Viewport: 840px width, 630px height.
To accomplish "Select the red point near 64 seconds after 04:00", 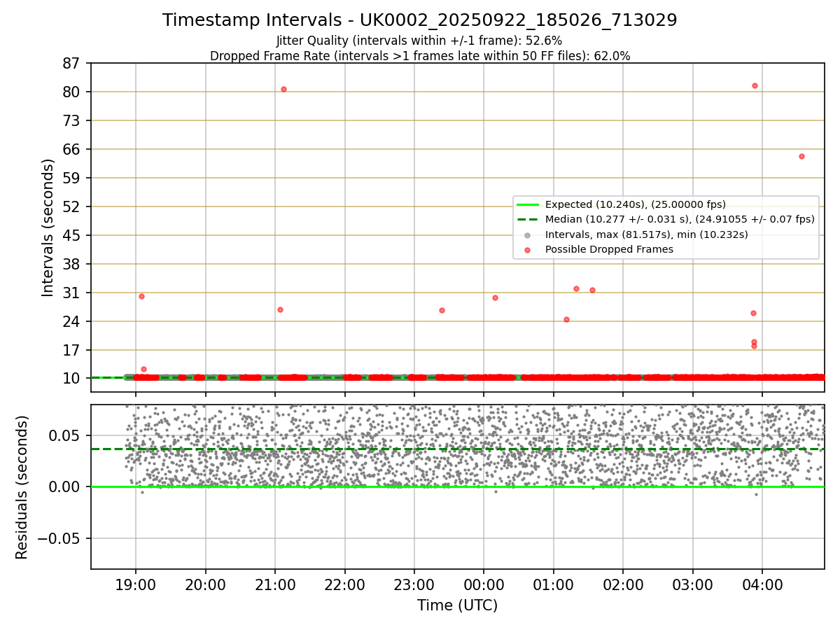I will 801,156.
